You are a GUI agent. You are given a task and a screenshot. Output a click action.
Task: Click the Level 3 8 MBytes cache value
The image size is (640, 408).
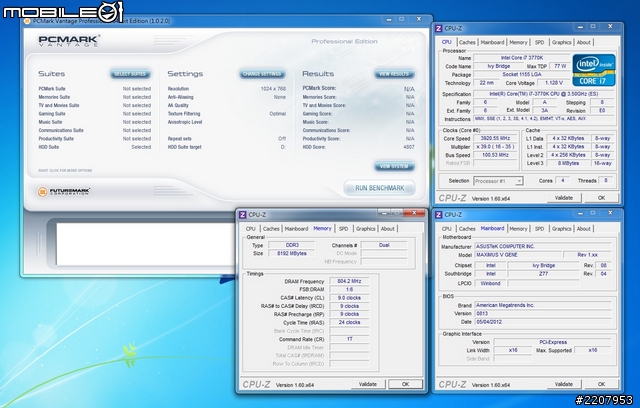pyautogui.click(x=568, y=163)
